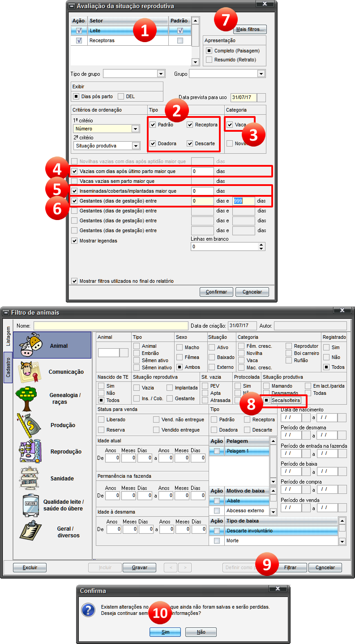Click Cancelar in Filtro de animais window
The width and height of the screenshot is (355, 644).
point(325,567)
